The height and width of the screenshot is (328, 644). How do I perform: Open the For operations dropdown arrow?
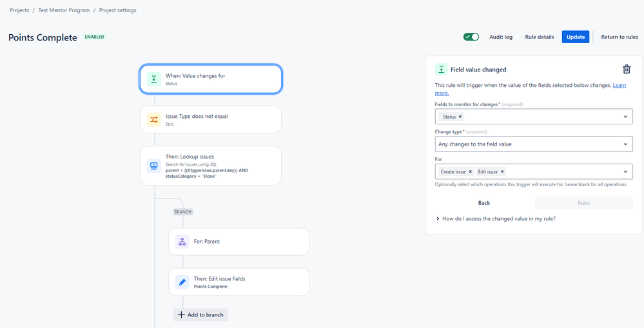click(625, 171)
